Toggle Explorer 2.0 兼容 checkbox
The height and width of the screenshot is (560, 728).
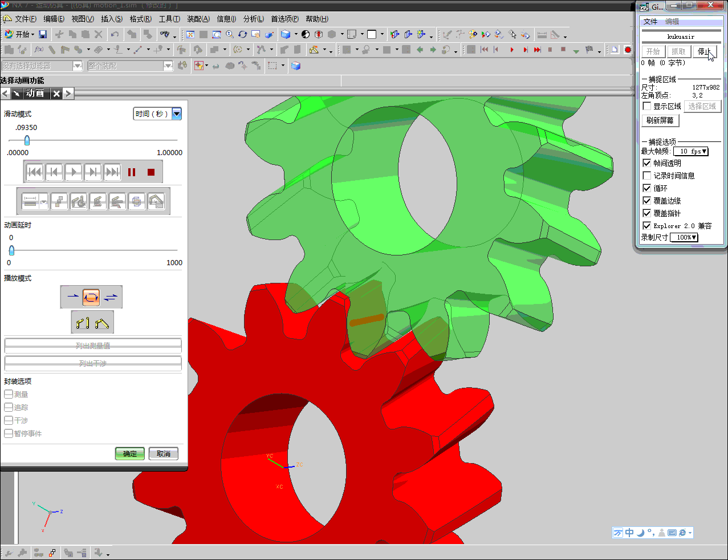[647, 226]
